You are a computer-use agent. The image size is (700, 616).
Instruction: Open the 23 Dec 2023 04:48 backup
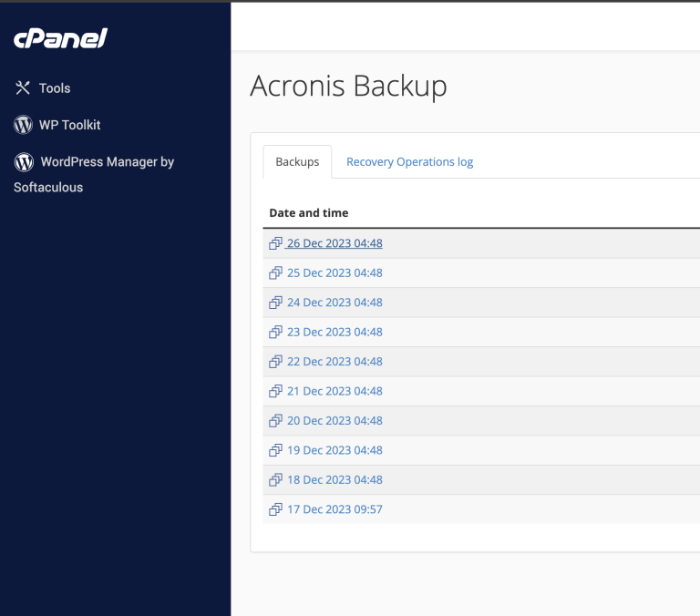[x=335, y=332]
